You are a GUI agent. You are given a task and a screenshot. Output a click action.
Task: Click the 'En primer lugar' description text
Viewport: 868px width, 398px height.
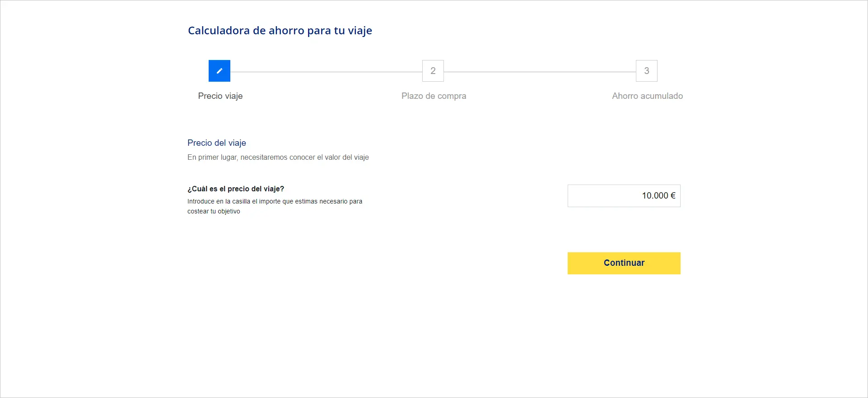278,157
